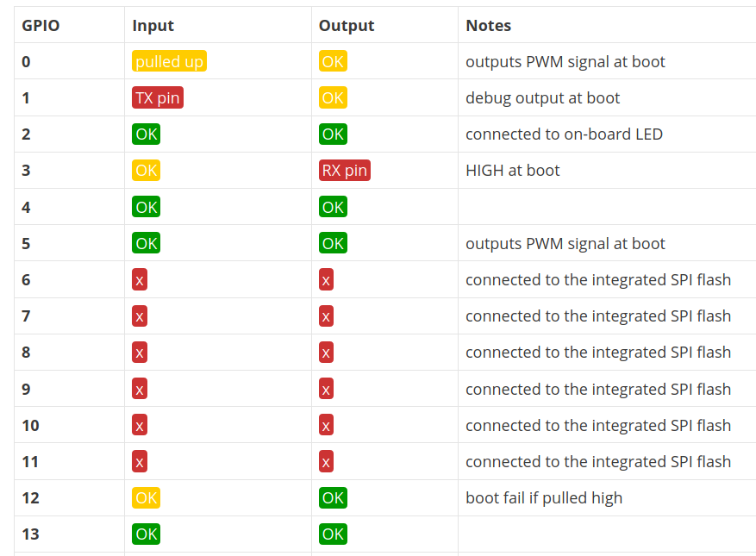756x556 pixels.
Task: Select yellow OK input badge for GPIO 12
Action: (147, 498)
